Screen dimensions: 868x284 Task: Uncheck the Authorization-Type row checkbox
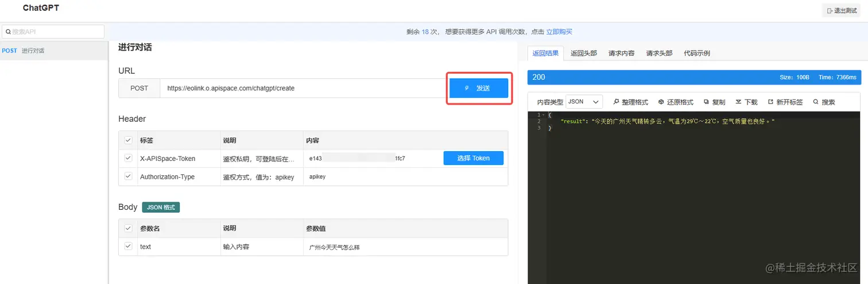point(128,176)
